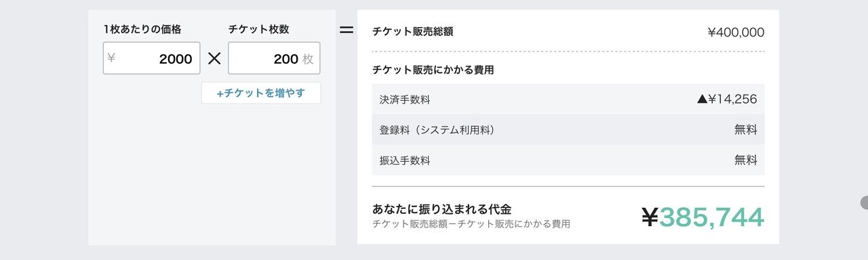Click the yen symbol in price field
This screenshot has width=868, height=260.
(x=111, y=58)
